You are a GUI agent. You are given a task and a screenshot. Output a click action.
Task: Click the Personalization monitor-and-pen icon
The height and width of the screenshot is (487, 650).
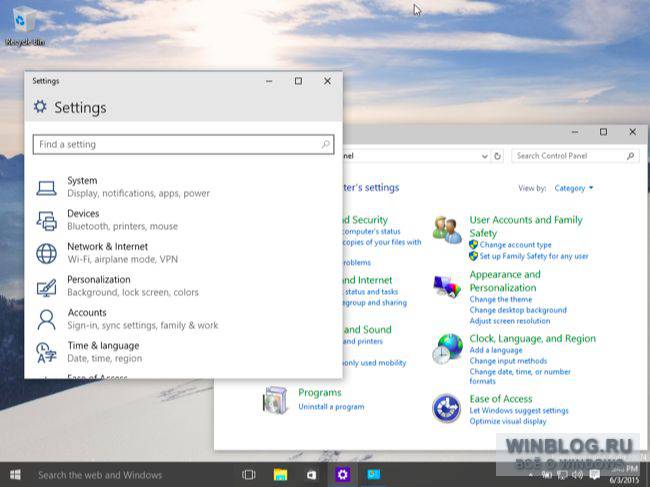pyautogui.click(x=46, y=287)
